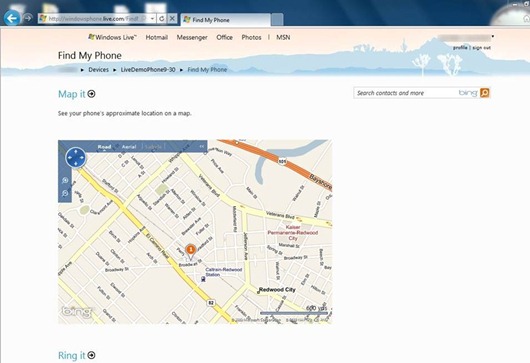Click the Caltrain station train icon
This screenshot has width=530, height=363.
(x=203, y=279)
